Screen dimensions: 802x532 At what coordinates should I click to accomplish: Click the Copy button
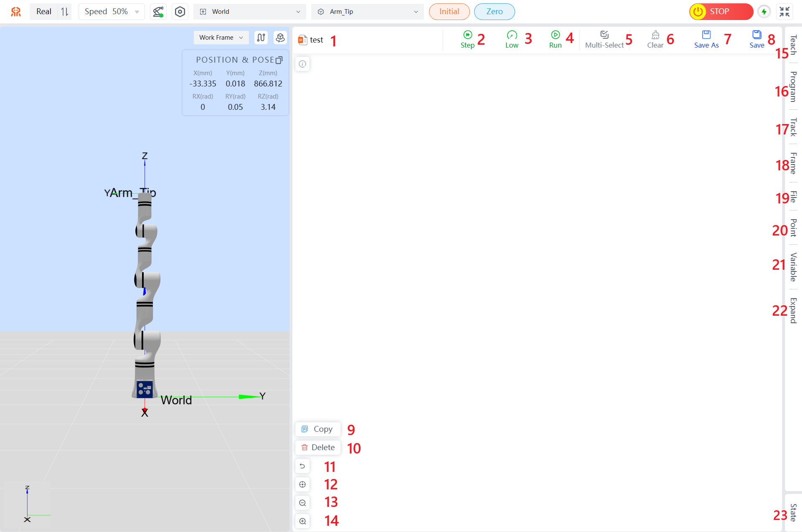[318, 429]
